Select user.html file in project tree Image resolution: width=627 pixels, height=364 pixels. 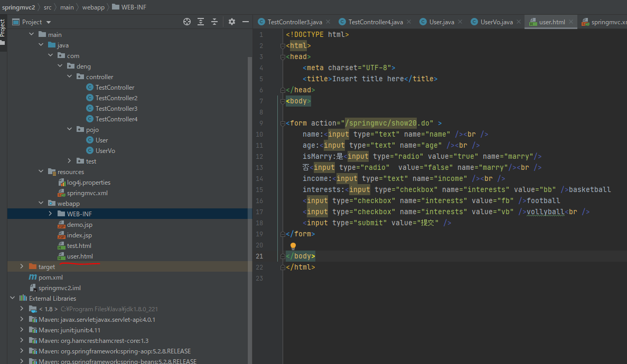pos(80,256)
